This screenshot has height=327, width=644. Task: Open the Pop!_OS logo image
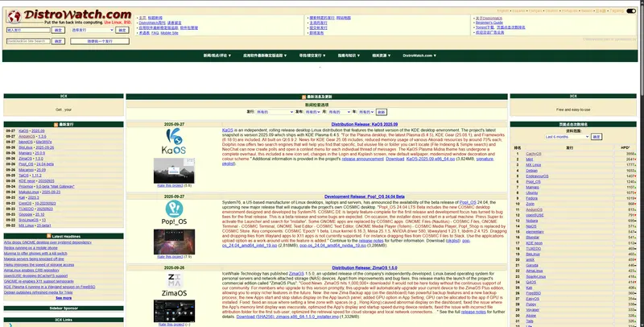coord(174,213)
